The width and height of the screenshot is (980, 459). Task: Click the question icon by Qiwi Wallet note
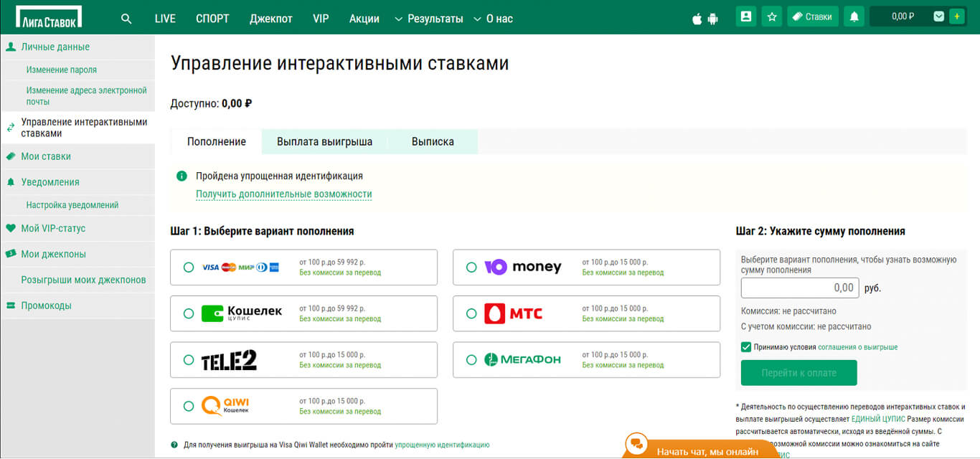coord(174,445)
